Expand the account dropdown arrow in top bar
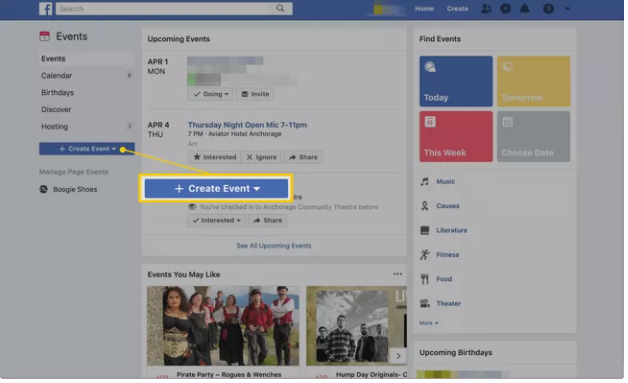The image size is (628, 383). [x=568, y=8]
